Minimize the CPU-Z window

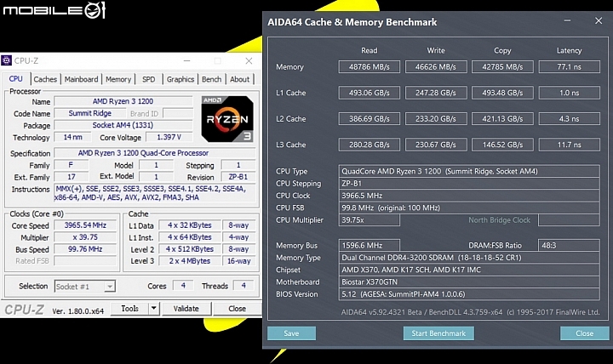click(186, 61)
